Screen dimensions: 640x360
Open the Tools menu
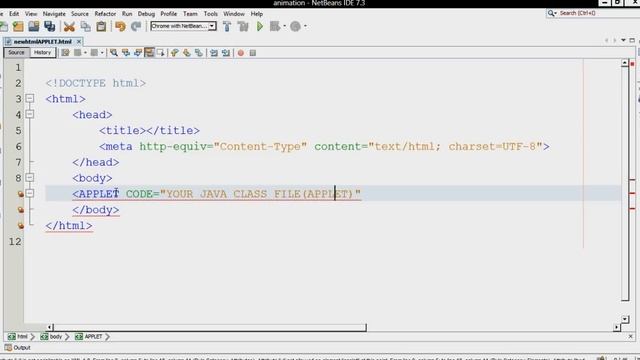click(211, 14)
